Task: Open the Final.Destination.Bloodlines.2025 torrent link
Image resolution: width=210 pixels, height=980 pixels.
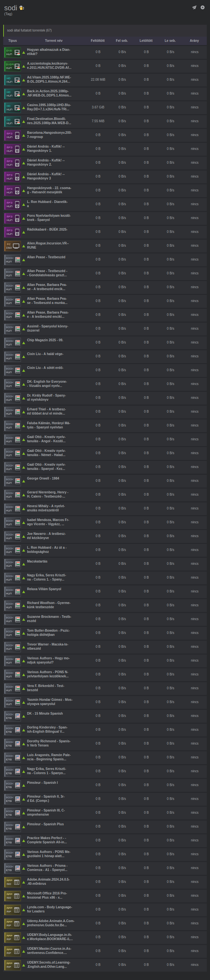Action: point(49,121)
